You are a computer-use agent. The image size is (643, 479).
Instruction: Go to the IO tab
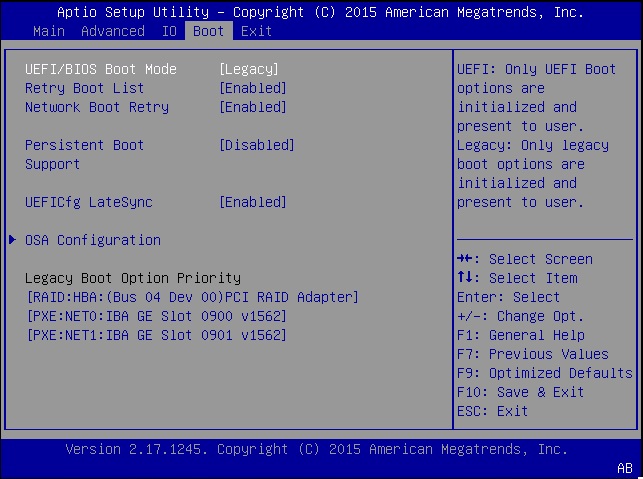coord(169,31)
